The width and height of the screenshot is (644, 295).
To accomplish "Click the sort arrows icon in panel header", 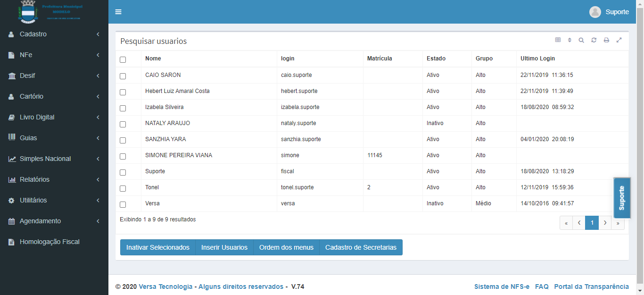I will pos(570,40).
